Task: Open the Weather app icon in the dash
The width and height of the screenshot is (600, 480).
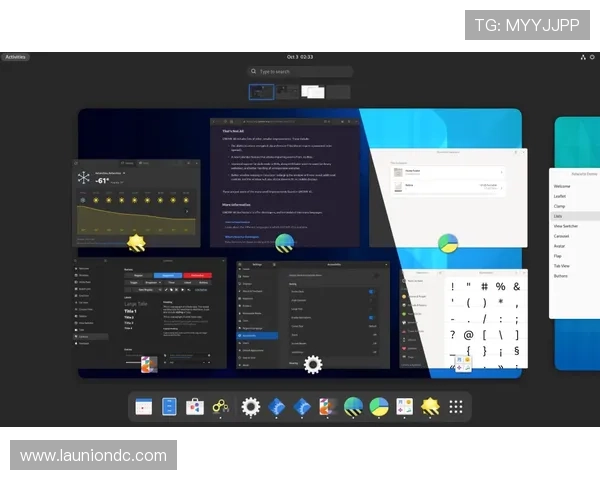Action: (431, 407)
